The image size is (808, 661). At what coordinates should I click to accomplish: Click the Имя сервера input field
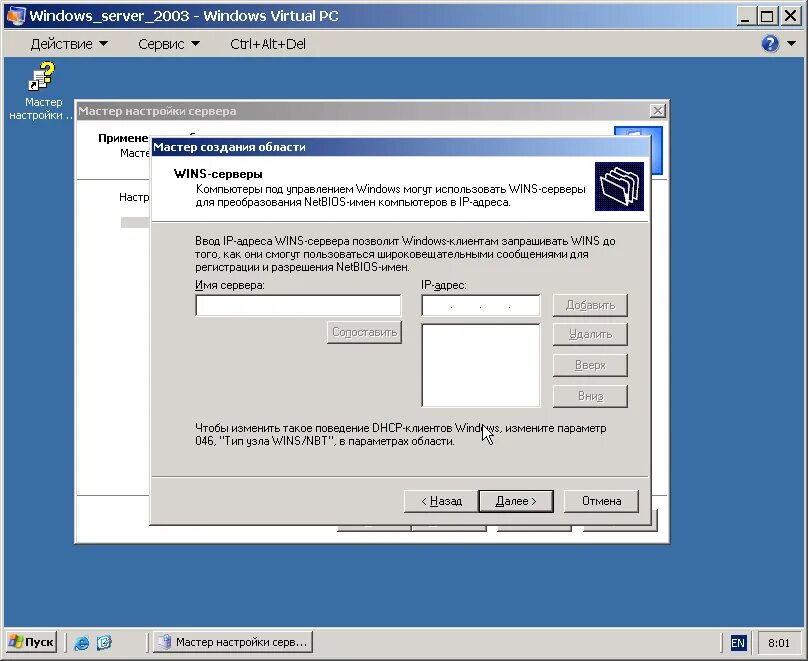[x=298, y=306]
